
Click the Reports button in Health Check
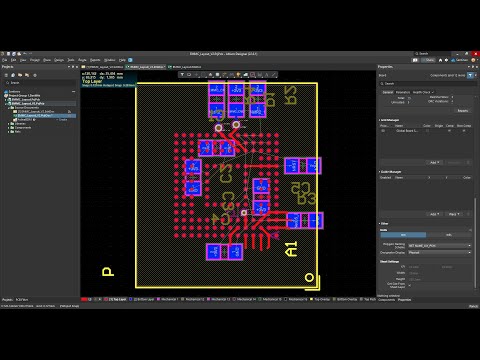[463, 111]
